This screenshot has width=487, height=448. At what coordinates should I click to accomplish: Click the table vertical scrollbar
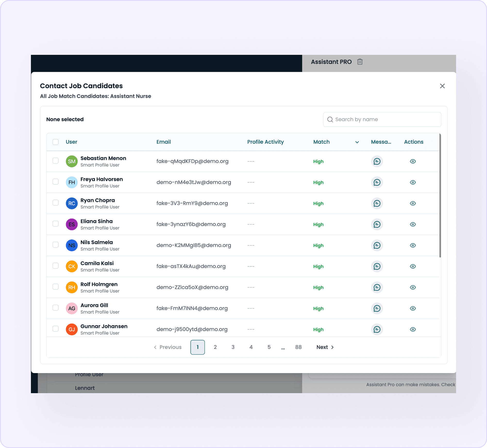(440, 195)
